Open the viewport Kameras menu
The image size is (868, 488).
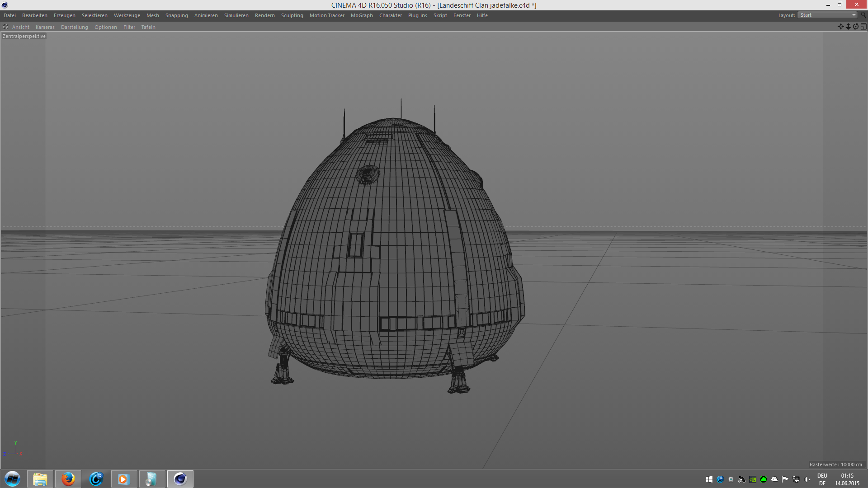[x=45, y=27]
